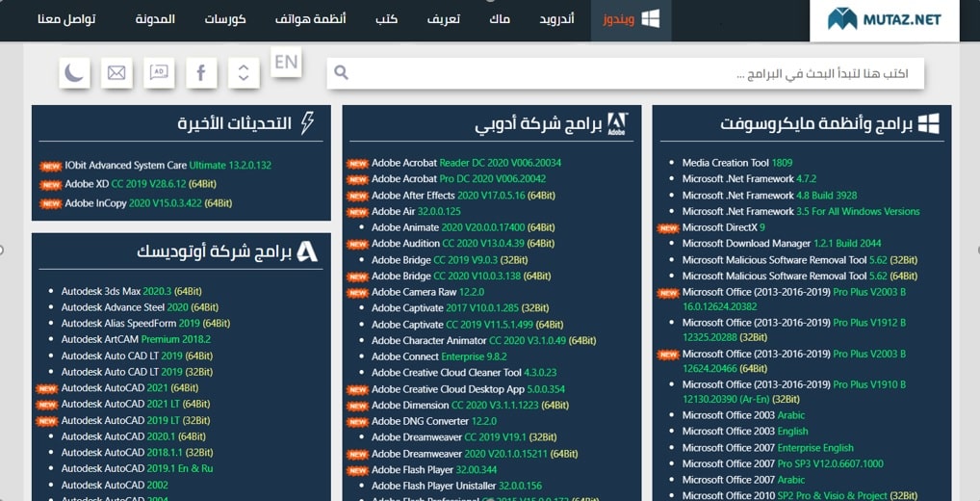Open Adobe Audition CC 2020 link
The image size is (980, 501).
point(463,244)
